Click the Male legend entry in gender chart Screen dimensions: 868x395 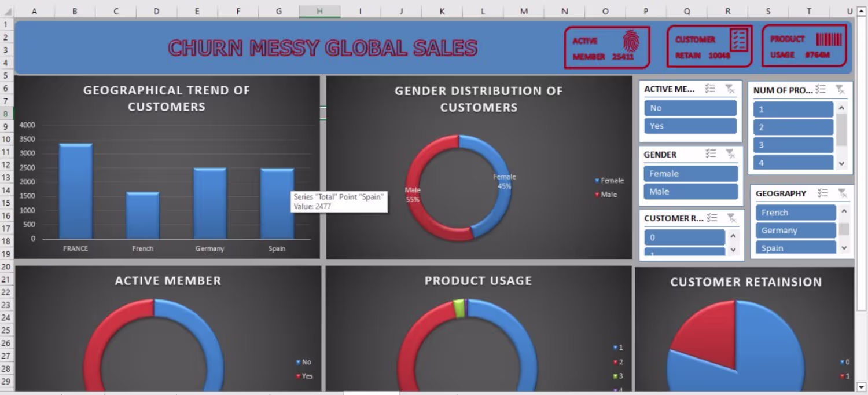click(x=606, y=195)
